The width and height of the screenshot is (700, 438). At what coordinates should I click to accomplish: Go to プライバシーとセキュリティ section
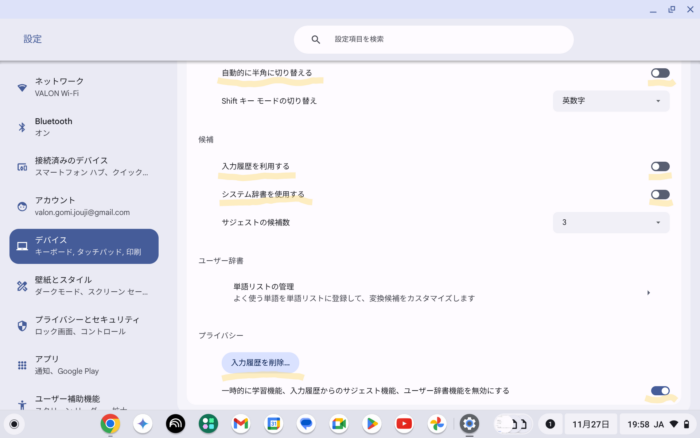[84, 325]
